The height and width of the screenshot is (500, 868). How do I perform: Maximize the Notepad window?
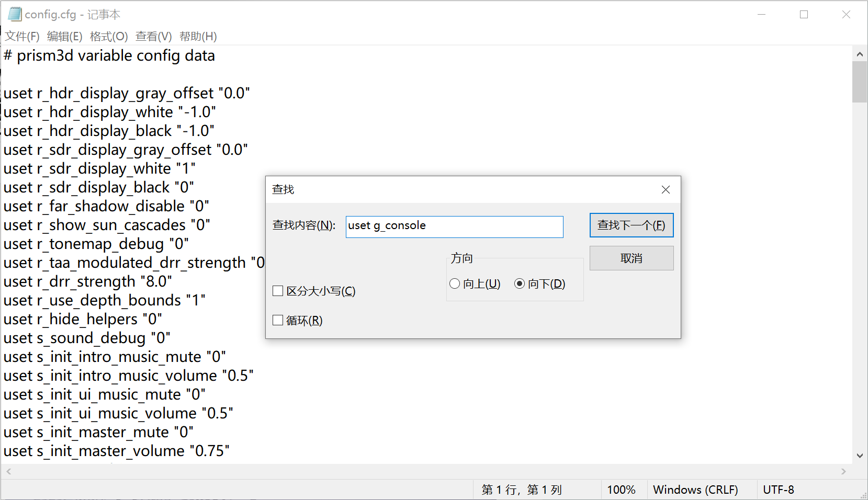pos(804,15)
